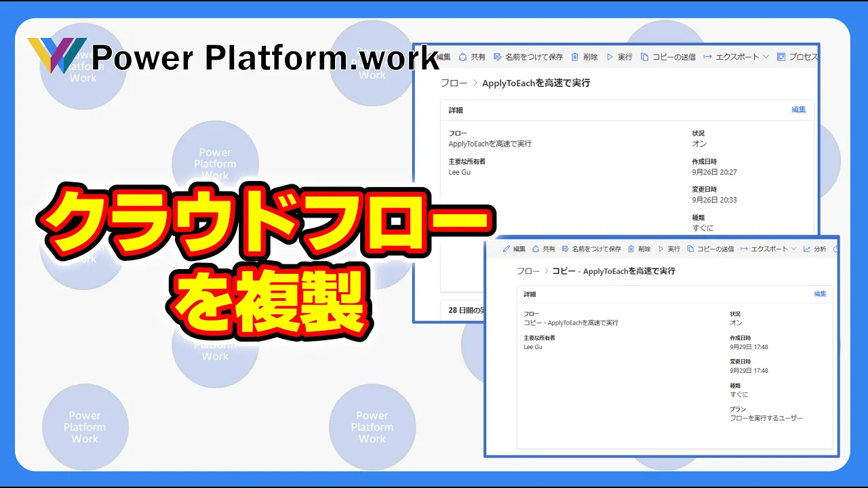Click flow name value under フロー in copied window
This screenshot has width=868, height=488.
(x=571, y=323)
